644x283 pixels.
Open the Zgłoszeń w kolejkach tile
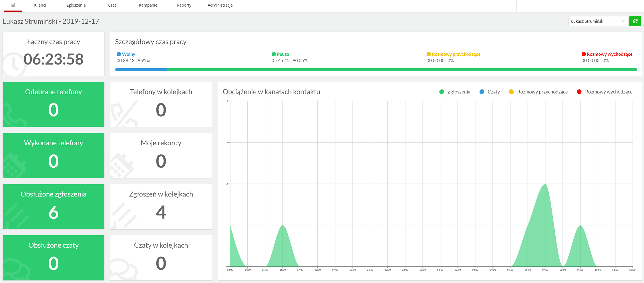(161, 207)
